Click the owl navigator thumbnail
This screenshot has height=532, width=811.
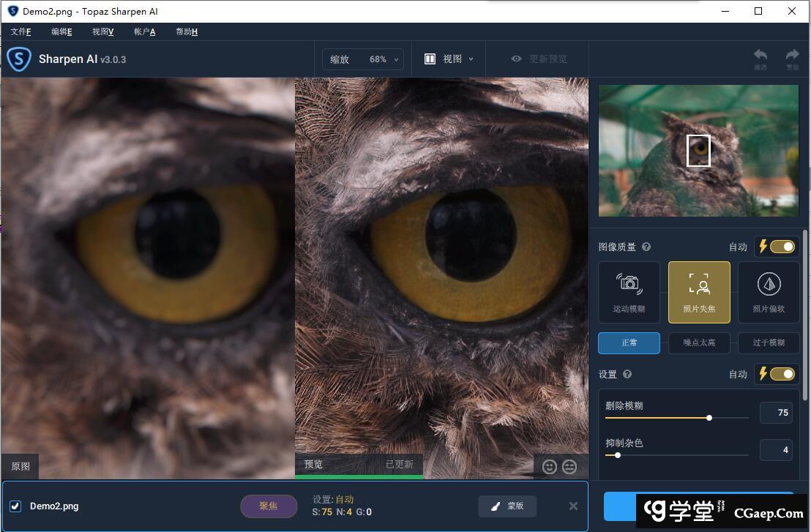(x=698, y=151)
